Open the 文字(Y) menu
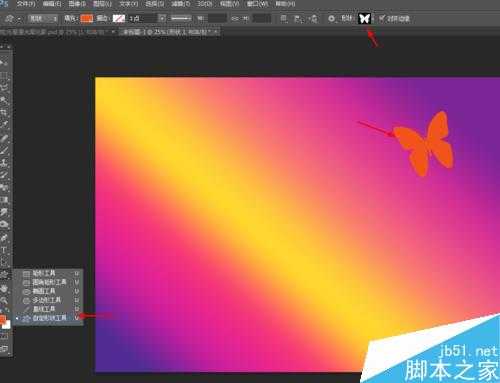The image size is (500, 383). click(x=128, y=4)
